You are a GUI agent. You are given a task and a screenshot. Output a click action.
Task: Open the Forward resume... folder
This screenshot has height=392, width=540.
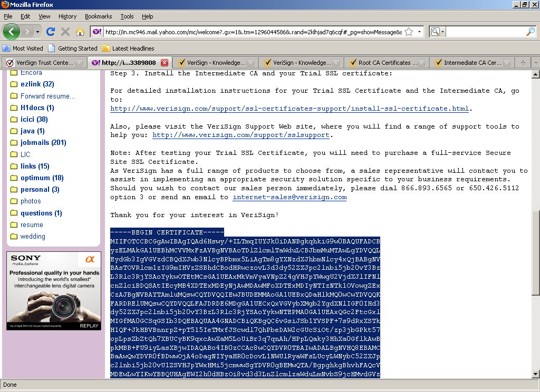tap(48, 96)
